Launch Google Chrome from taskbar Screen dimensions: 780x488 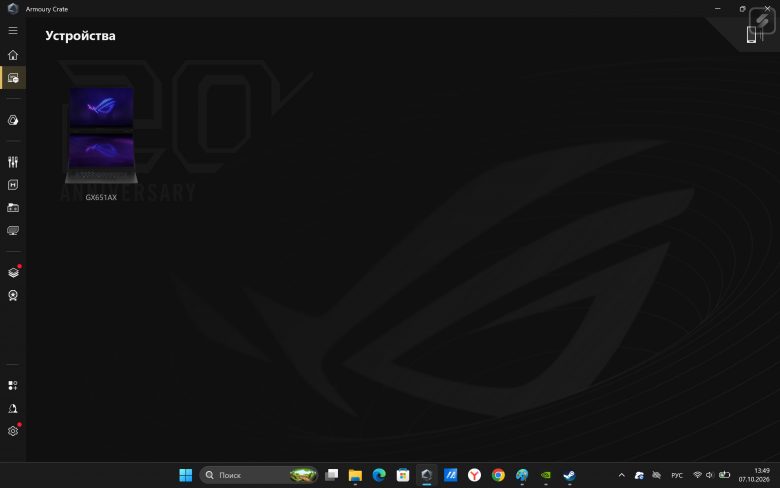coord(498,475)
